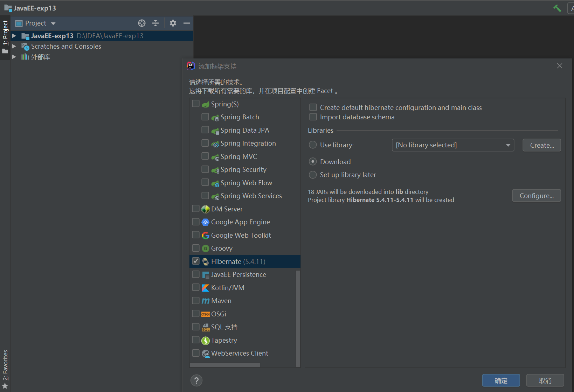Click the framework list horizontal scrollbar

(225, 365)
